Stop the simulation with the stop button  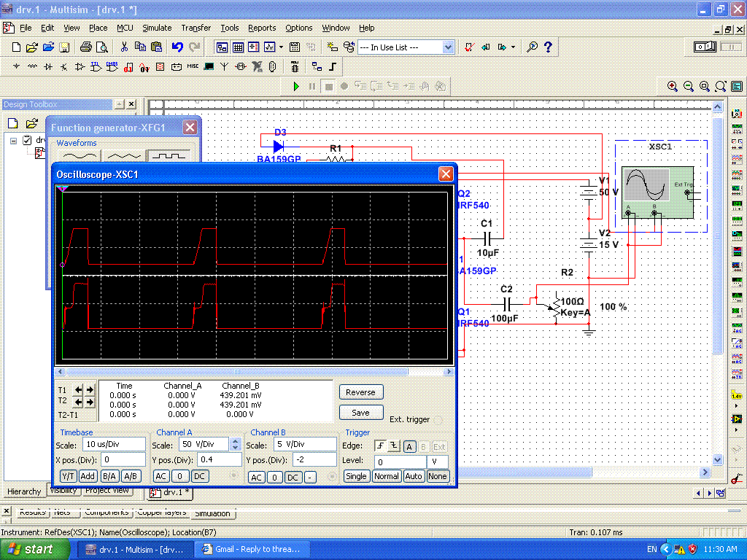328,87
